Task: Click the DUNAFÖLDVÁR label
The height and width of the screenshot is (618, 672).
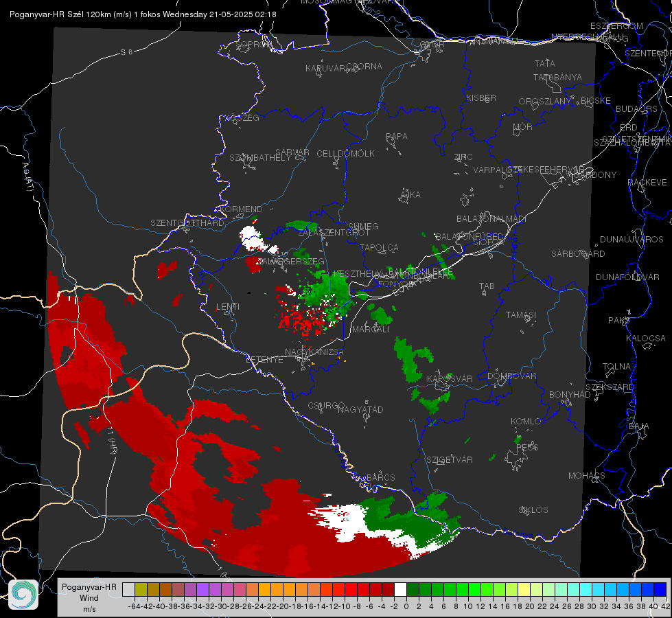Action: tap(627, 277)
